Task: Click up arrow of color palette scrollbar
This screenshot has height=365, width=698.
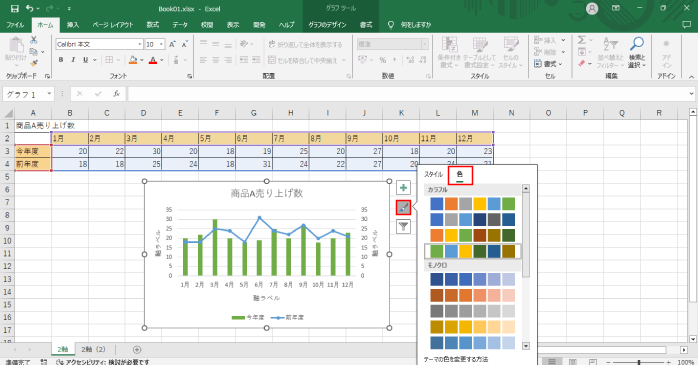Action: [x=526, y=189]
